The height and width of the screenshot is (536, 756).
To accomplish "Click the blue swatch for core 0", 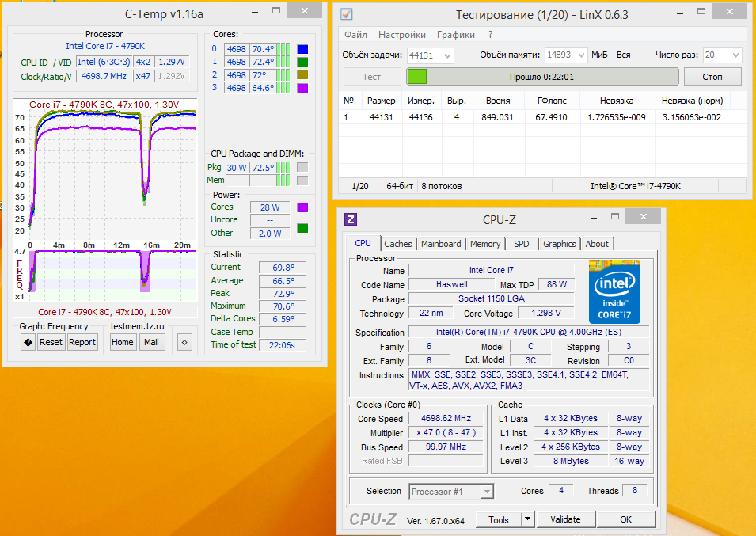I will [302, 49].
